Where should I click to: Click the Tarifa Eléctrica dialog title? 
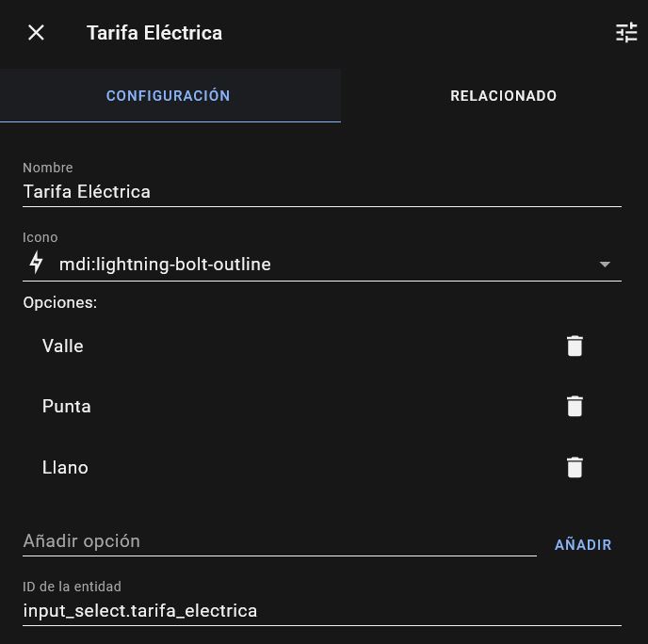(154, 33)
